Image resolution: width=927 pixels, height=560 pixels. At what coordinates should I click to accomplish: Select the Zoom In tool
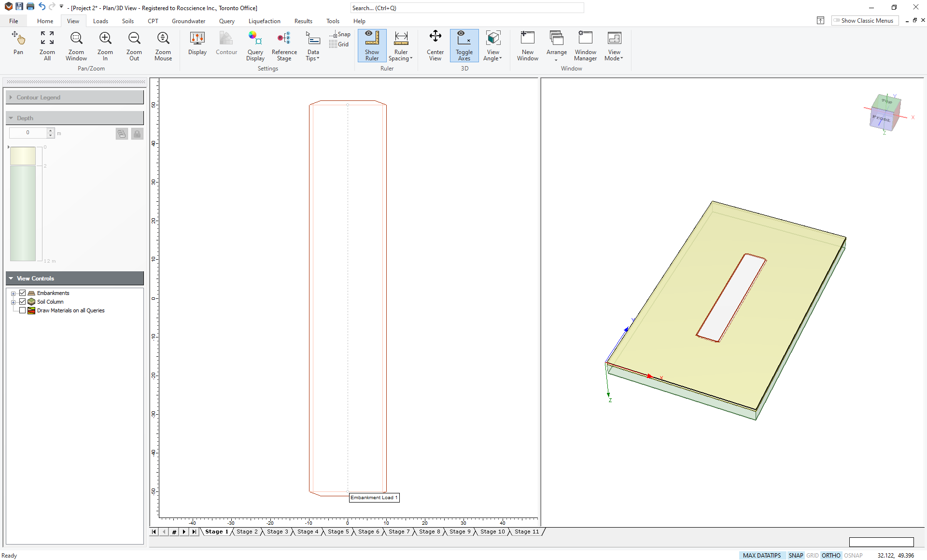104,44
